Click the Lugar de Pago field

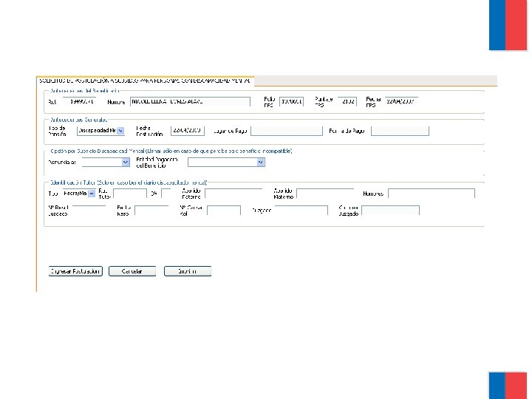287,131
